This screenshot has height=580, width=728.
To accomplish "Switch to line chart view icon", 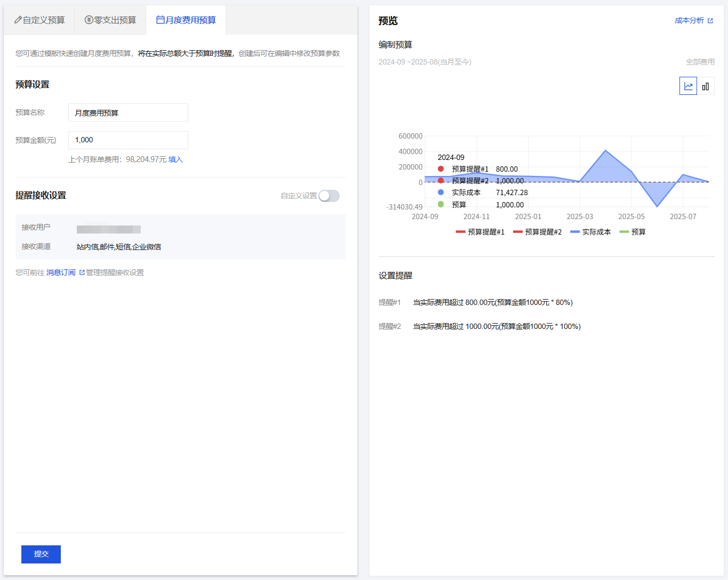I will coord(688,86).
